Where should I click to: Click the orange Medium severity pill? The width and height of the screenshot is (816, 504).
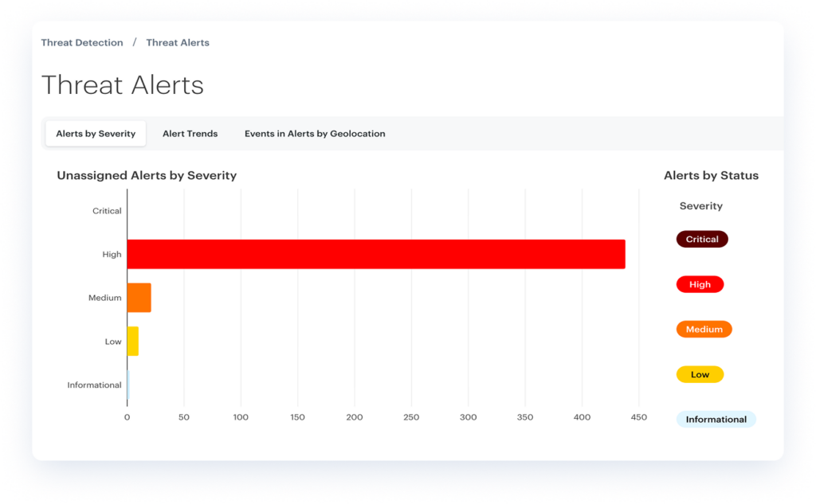pyautogui.click(x=704, y=329)
